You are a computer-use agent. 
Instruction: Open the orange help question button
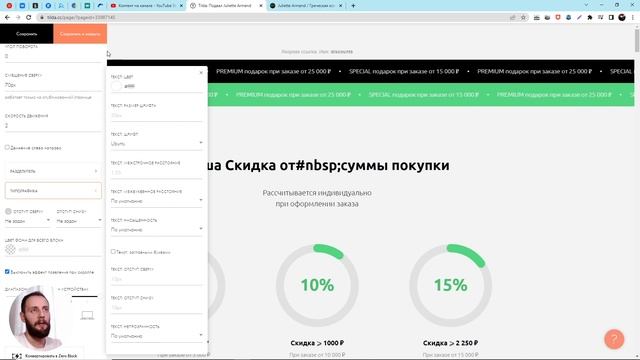click(x=614, y=339)
